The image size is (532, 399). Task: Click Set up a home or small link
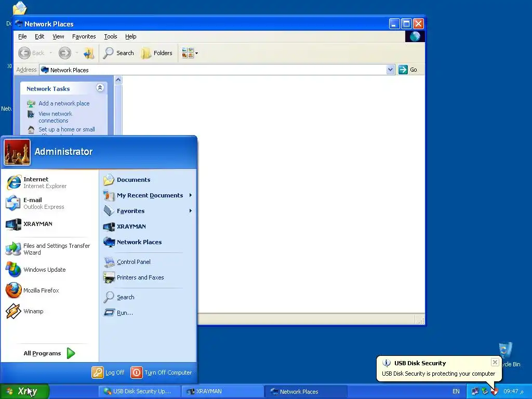(x=67, y=129)
